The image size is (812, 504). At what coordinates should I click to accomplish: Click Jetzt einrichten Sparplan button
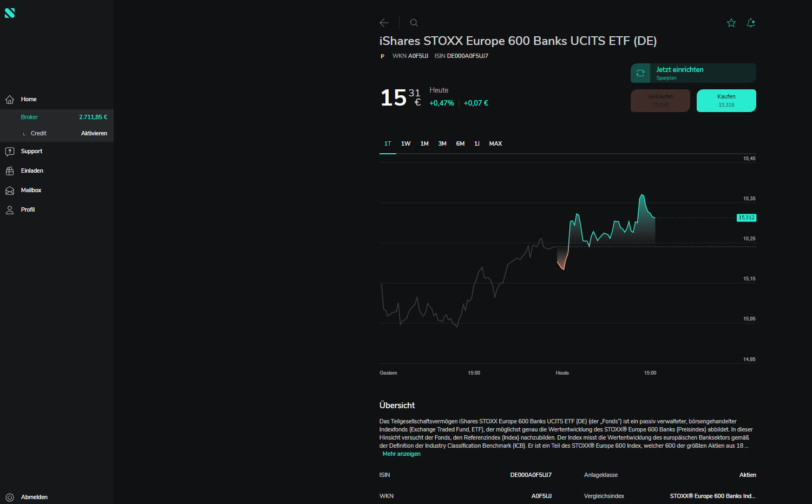(x=693, y=73)
